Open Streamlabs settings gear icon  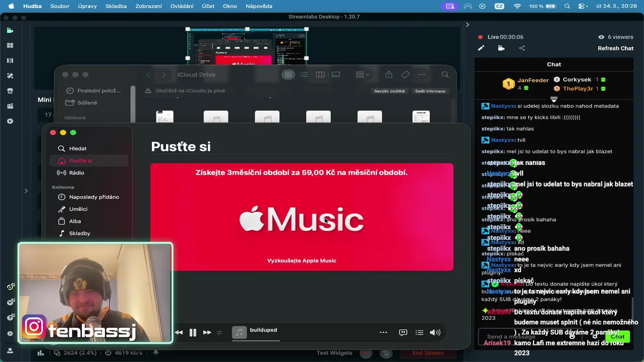click(10, 333)
